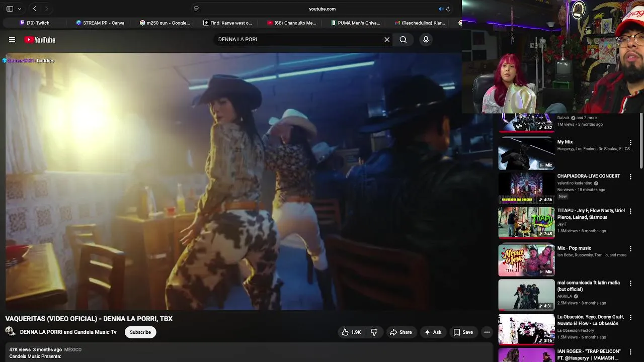Open more options for CHAPIADORA-LIVE CONCERT
644x362 pixels.
(630, 177)
